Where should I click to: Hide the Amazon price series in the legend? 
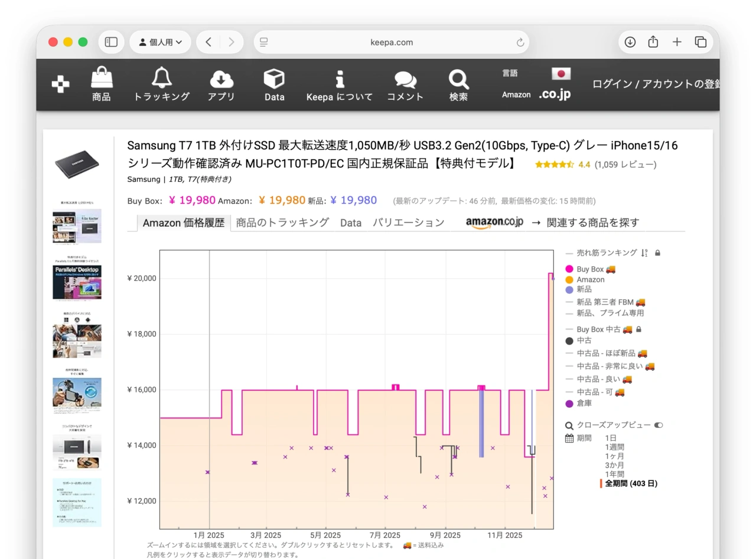[591, 279]
